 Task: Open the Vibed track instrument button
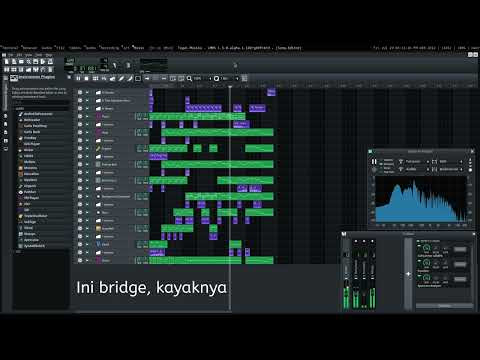113,244
